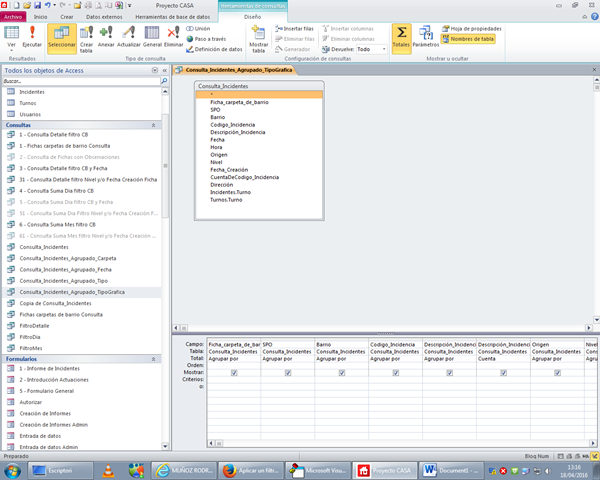
Task: Open the Crear ribbon tab
Action: click(65, 17)
